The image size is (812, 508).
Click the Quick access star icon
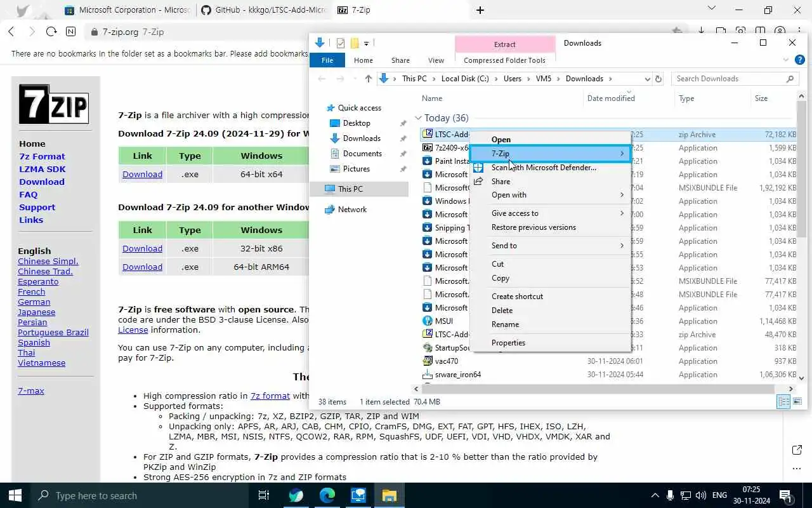[330, 108]
